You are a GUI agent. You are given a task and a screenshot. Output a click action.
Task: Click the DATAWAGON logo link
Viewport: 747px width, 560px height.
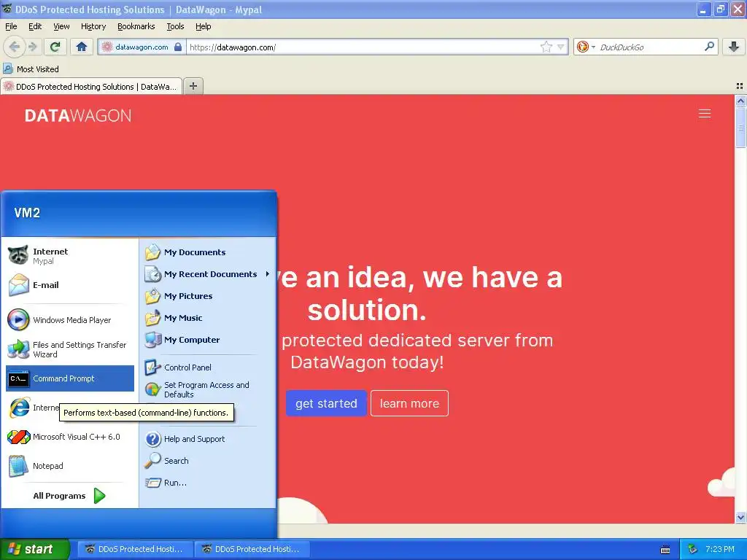tap(78, 116)
